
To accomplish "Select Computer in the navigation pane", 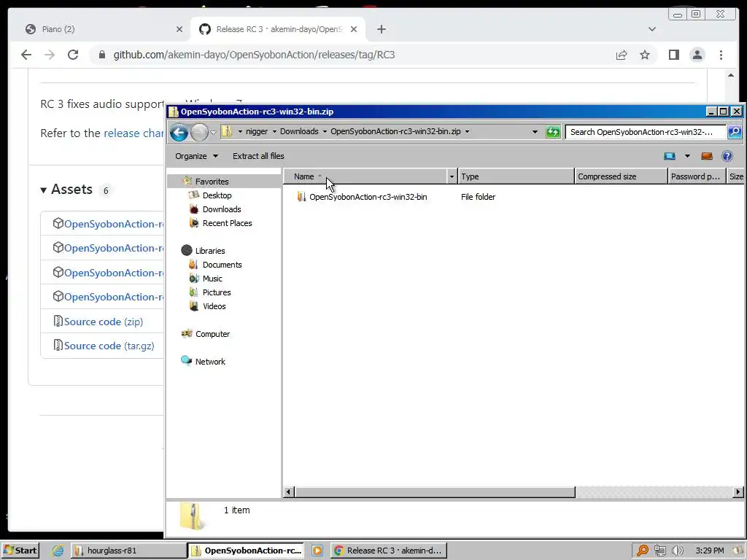I will click(212, 334).
